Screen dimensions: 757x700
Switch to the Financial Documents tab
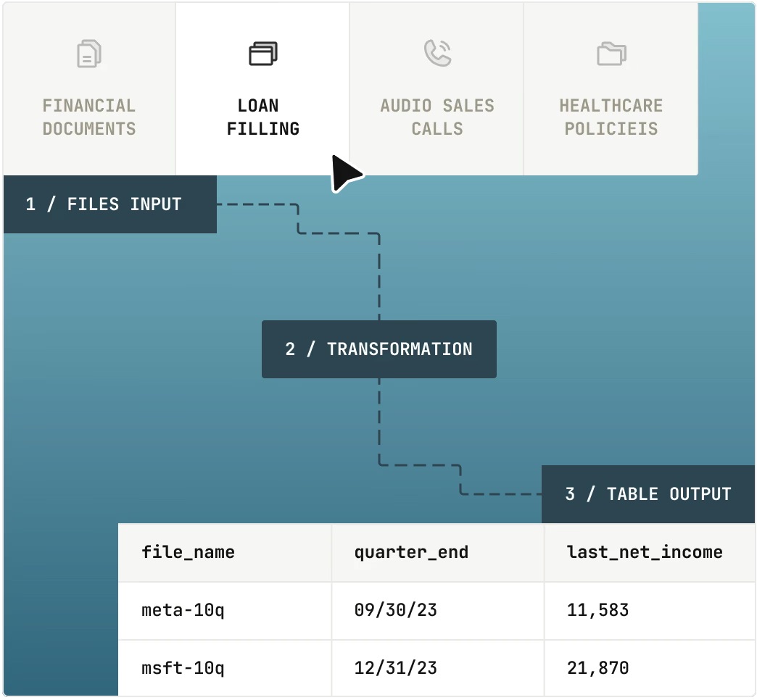click(x=89, y=117)
